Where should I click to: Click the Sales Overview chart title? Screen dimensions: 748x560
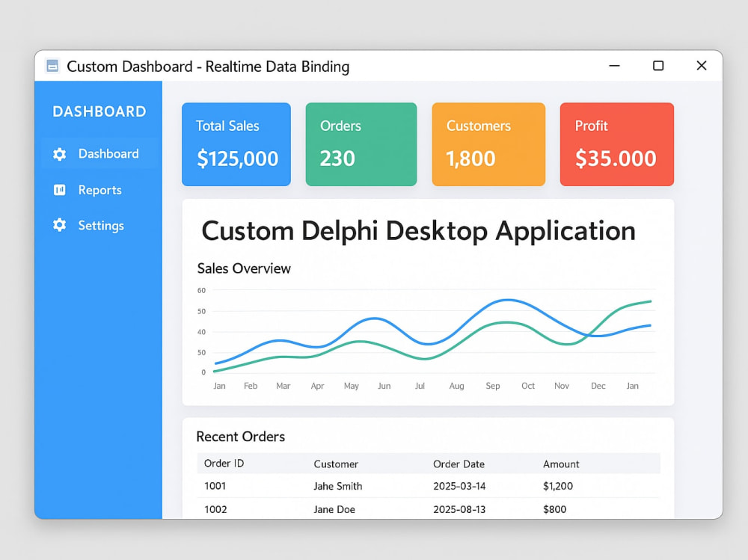(244, 268)
